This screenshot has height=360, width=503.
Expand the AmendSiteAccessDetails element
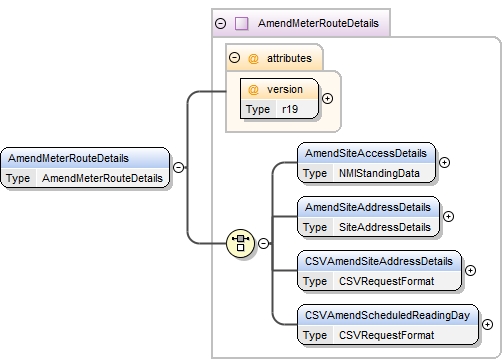pyautogui.click(x=444, y=163)
